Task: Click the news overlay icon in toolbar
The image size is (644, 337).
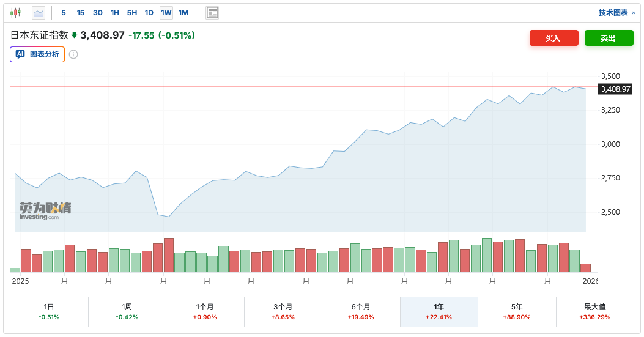Action: click(212, 12)
